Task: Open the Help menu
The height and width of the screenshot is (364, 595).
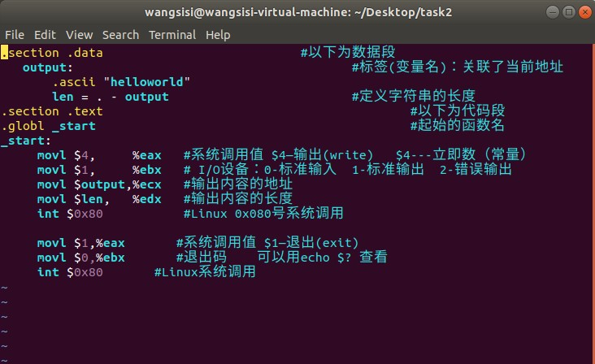Action: [218, 35]
